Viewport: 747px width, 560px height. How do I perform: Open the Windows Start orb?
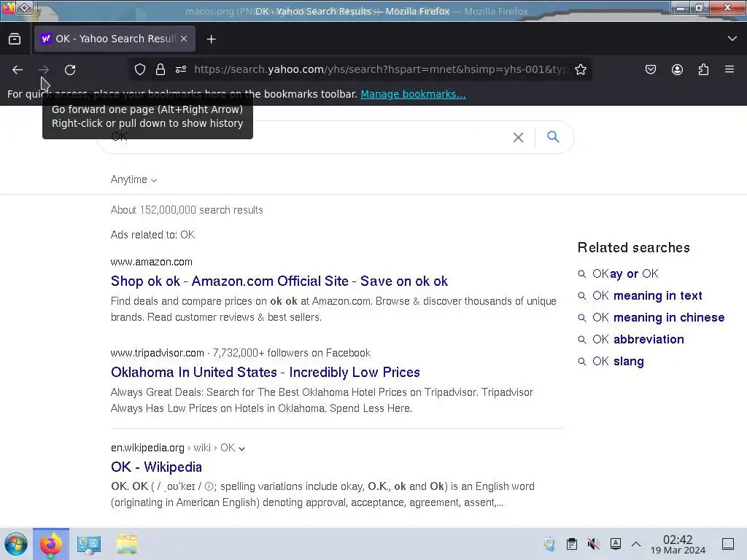coord(16,544)
